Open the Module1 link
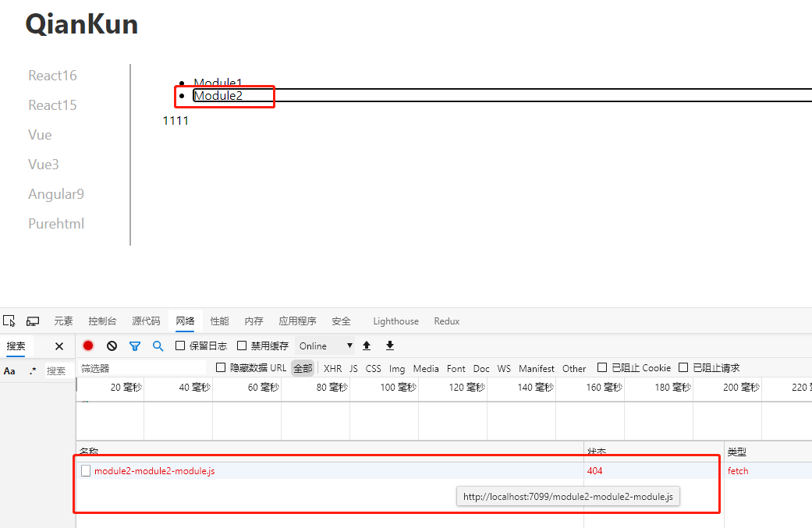Screen dimensions: 812x528 pos(218,83)
